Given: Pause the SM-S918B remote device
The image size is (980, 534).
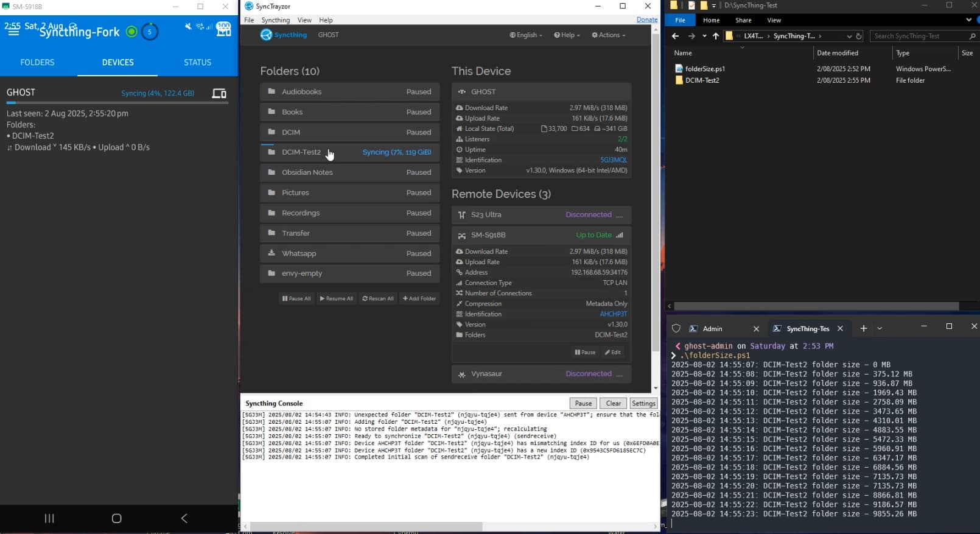Looking at the screenshot, I should (x=585, y=352).
